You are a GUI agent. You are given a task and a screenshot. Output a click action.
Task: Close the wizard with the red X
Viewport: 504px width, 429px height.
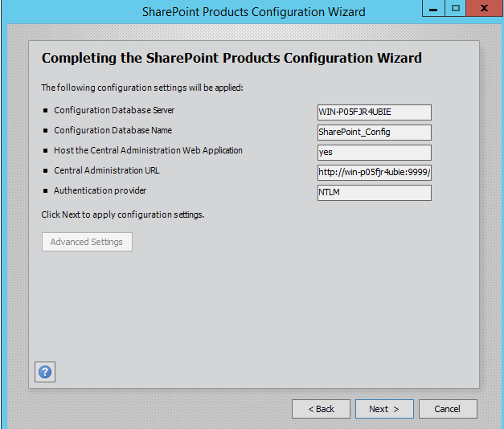(x=485, y=8)
